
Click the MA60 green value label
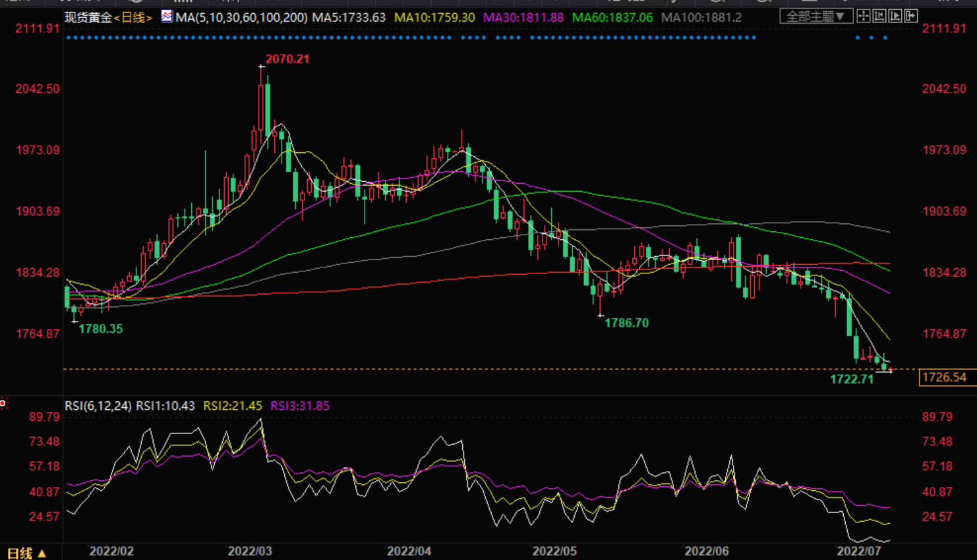(612, 17)
